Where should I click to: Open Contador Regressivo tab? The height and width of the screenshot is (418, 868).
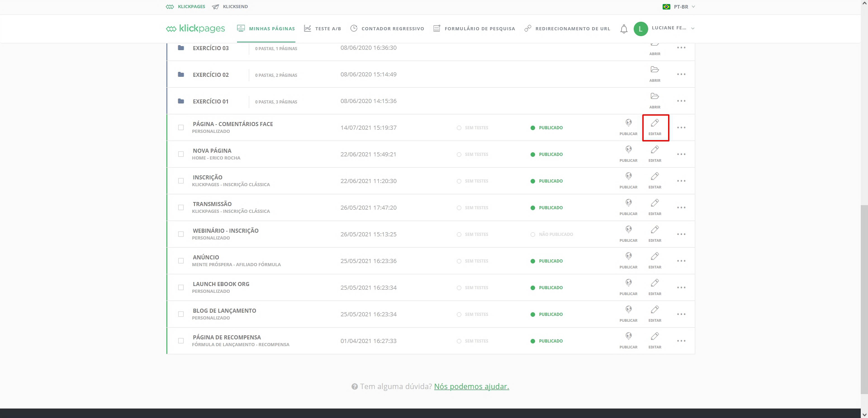click(387, 29)
